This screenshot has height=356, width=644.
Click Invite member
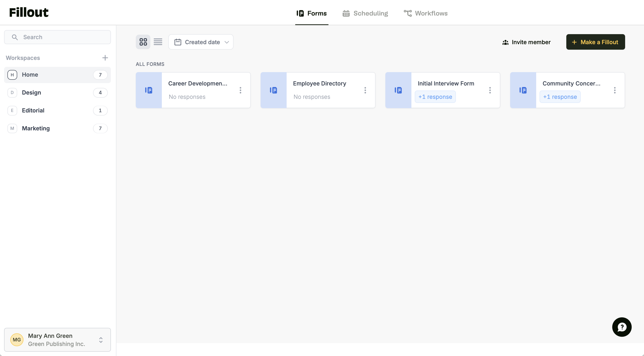(526, 42)
